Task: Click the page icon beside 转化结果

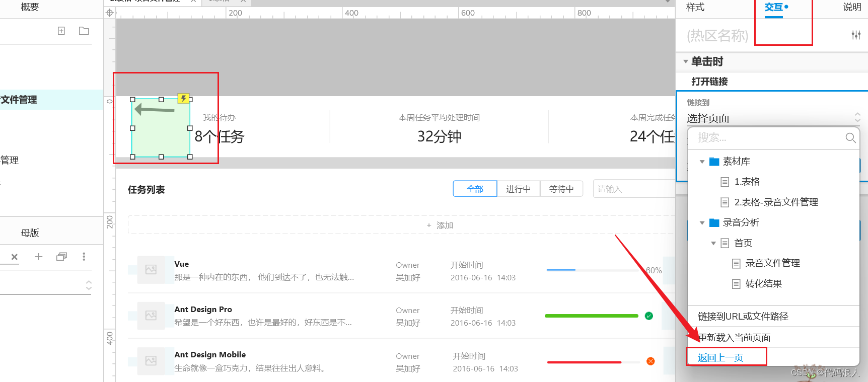Action: [736, 284]
